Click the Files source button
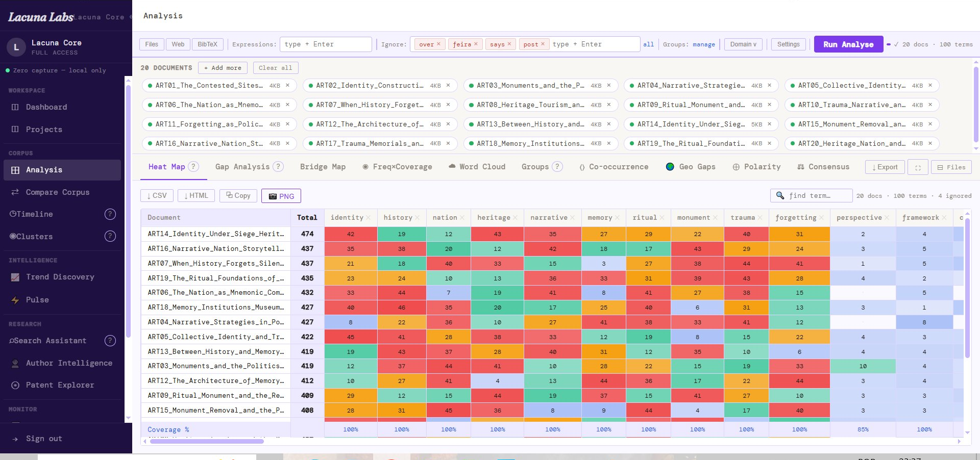 click(x=152, y=44)
